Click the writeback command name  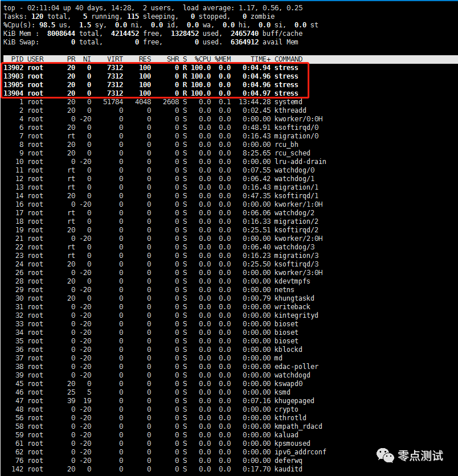click(292, 306)
